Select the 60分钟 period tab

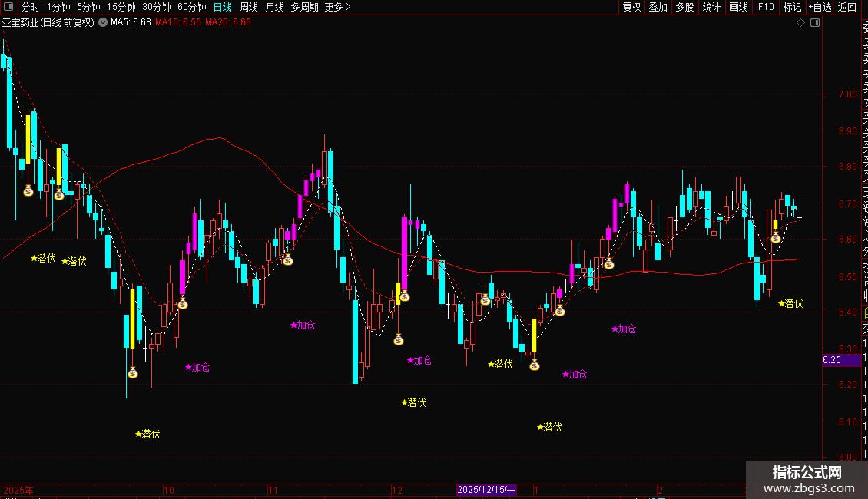click(192, 7)
